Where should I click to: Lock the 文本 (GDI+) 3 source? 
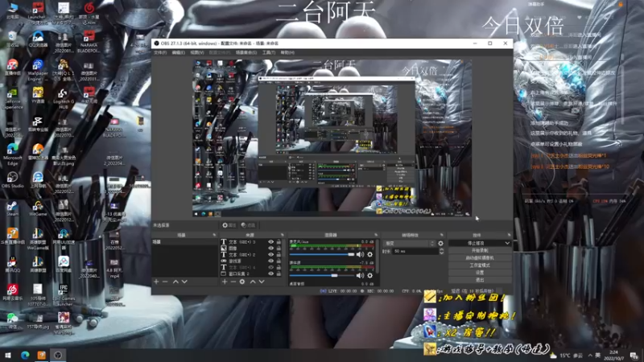coord(279,242)
